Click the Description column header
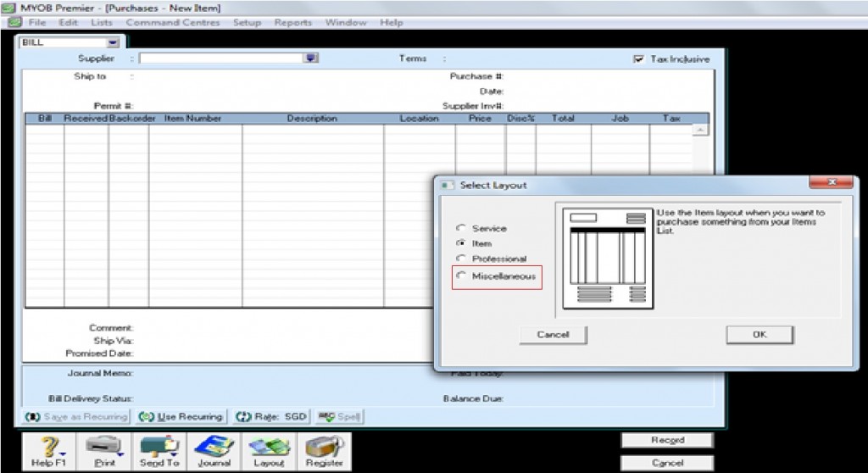 point(312,118)
